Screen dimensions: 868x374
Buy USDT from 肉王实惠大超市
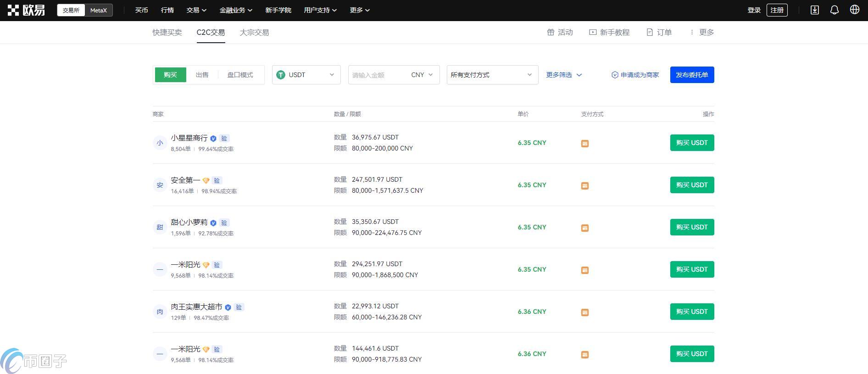coord(692,312)
